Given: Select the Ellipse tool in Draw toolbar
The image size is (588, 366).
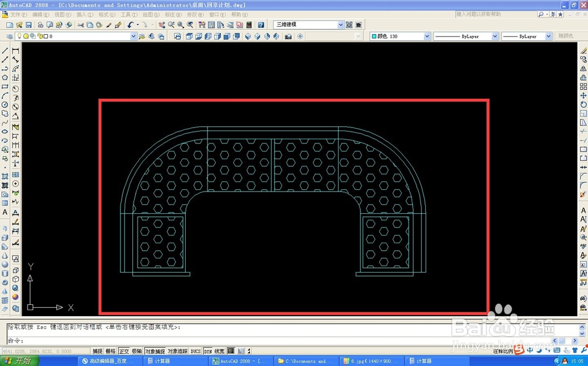Looking at the screenshot, I should (x=5, y=132).
